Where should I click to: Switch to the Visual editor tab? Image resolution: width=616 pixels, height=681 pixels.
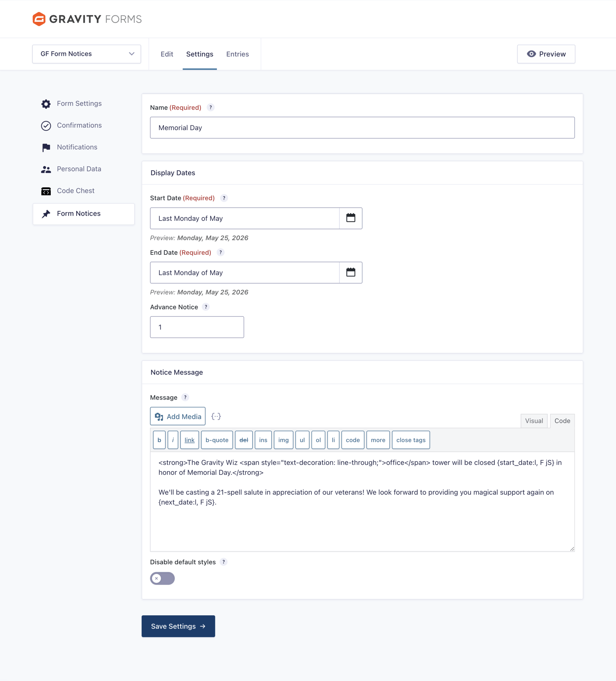[534, 421]
